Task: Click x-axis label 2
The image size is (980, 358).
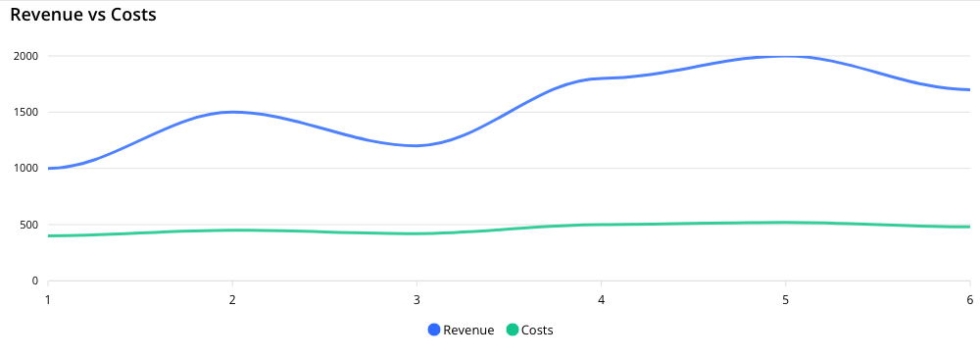Action: [232, 300]
